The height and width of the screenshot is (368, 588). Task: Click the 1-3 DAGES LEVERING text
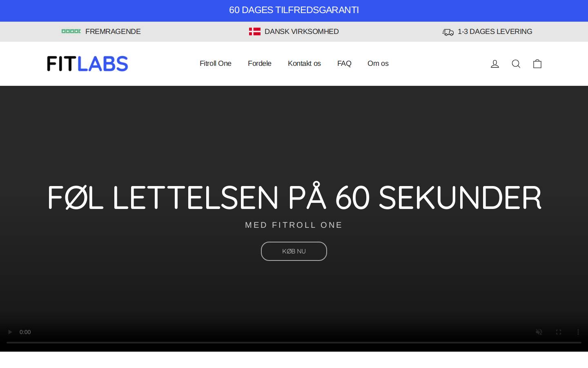495,31
